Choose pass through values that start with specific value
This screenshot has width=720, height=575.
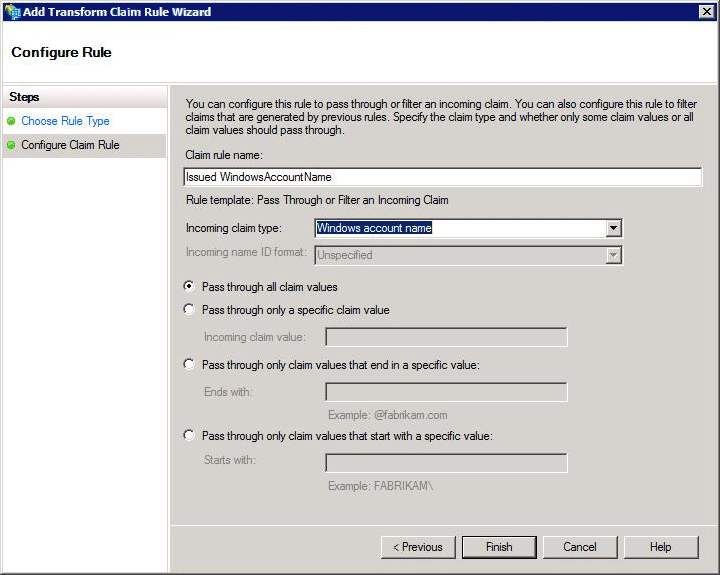tap(190, 435)
